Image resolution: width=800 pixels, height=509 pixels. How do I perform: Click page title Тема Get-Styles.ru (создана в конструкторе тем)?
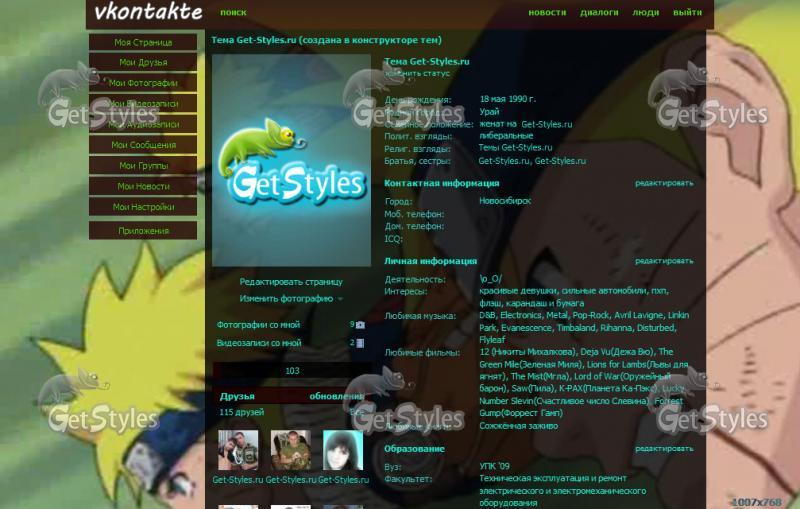point(327,40)
